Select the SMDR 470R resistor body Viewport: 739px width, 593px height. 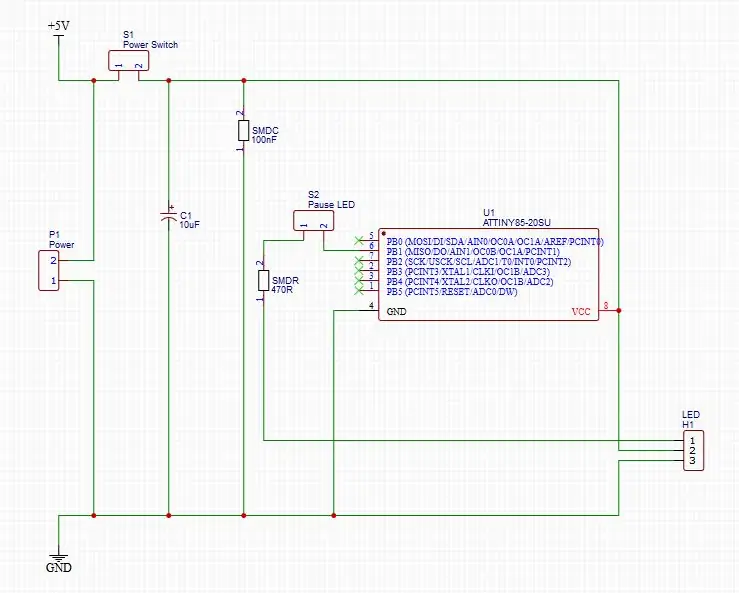[263, 280]
